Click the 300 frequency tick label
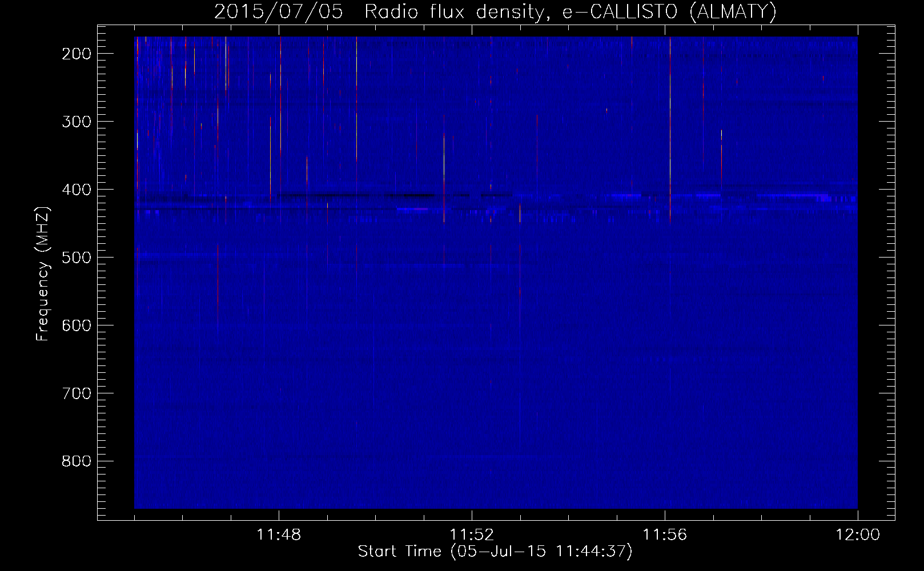Image resolution: width=924 pixels, height=571 pixels. click(76, 122)
